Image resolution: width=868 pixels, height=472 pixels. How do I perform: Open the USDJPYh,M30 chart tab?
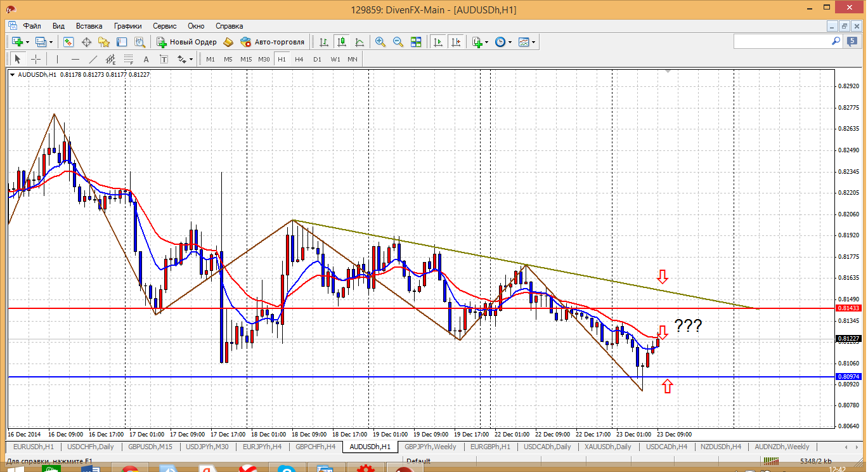click(x=207, y=447)
